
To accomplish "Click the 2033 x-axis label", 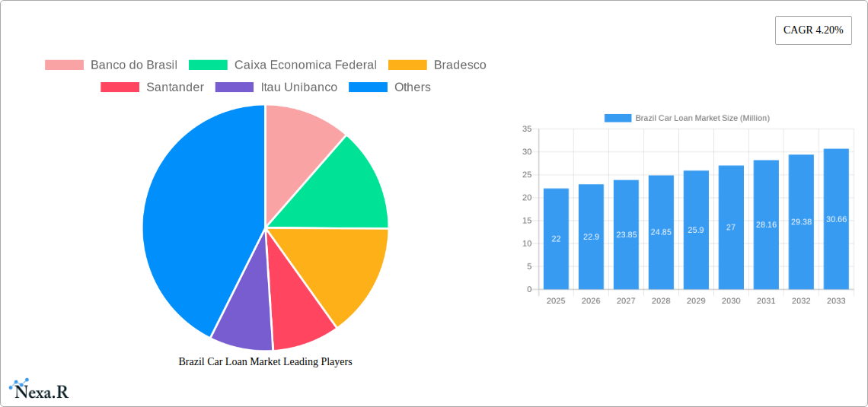I will [837, 300].
